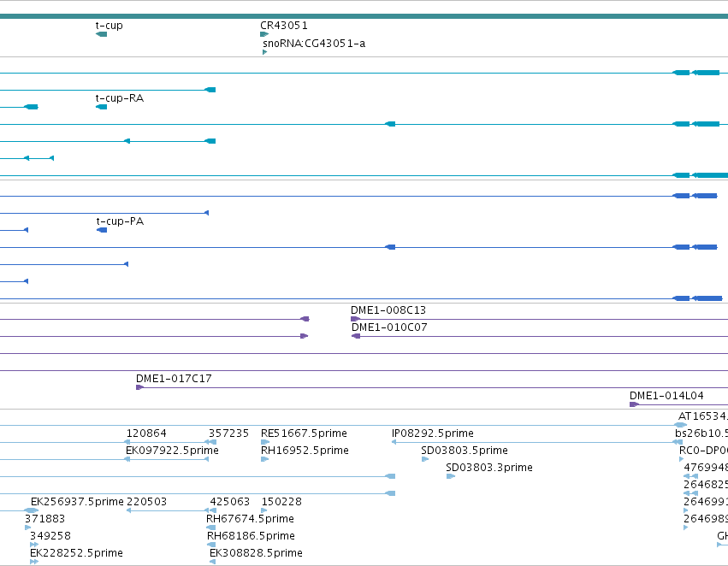This screenshot has height=566, width=728.
Task: Select the DME1-008C13 clone label
Action: click(x=388, y=310)
